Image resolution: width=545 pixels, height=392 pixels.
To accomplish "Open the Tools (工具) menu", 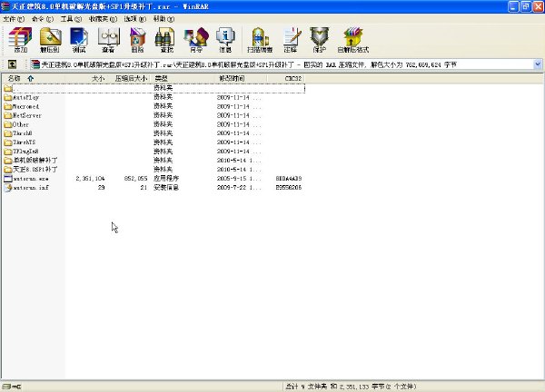I will (x=71, y=19).
